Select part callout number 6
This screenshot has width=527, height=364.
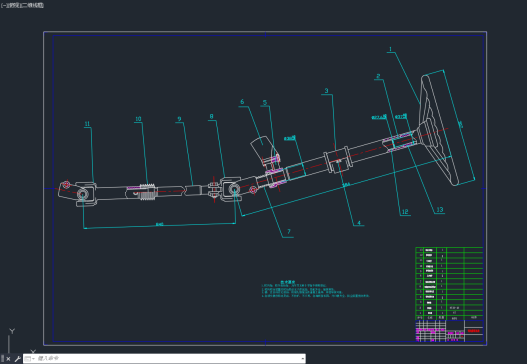[x=242, y=102]
